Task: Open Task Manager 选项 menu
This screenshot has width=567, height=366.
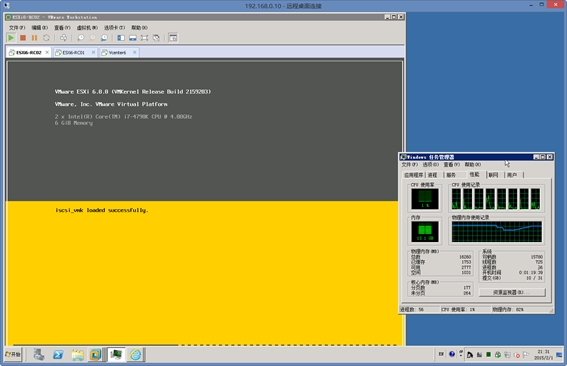Action: click(x=430, y=165)
